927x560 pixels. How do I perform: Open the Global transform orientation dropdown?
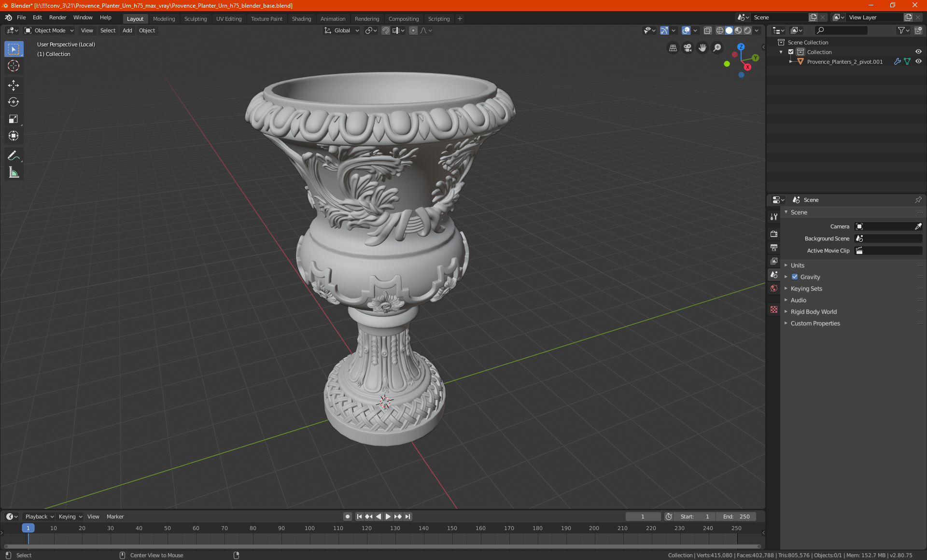(x=341, y=30)
